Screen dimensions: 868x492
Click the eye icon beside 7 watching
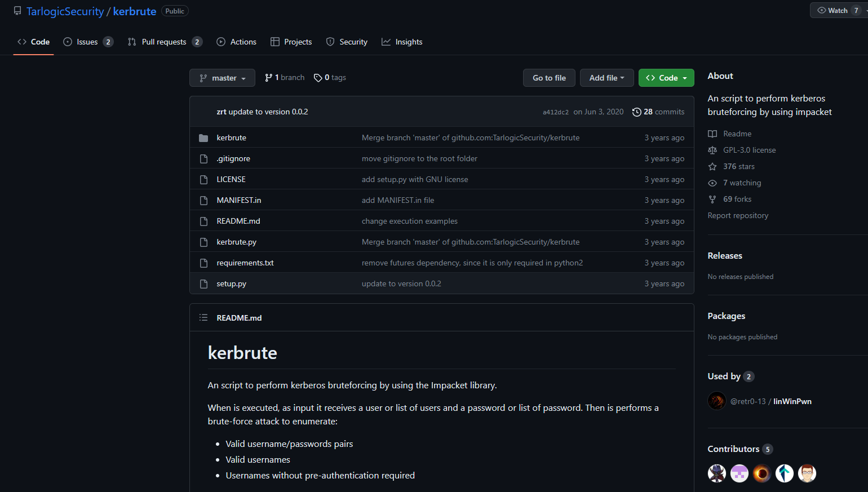(x=712, y=183)
